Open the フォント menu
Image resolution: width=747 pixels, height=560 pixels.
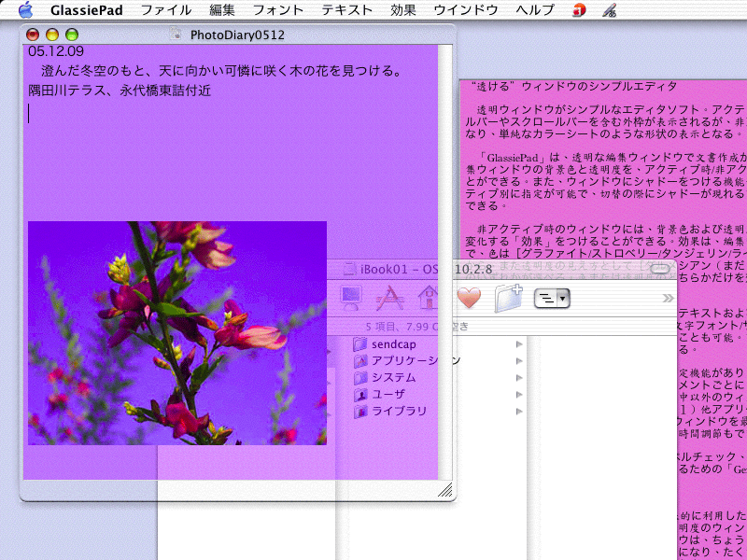pyautogui.click(x=277, y=10)
